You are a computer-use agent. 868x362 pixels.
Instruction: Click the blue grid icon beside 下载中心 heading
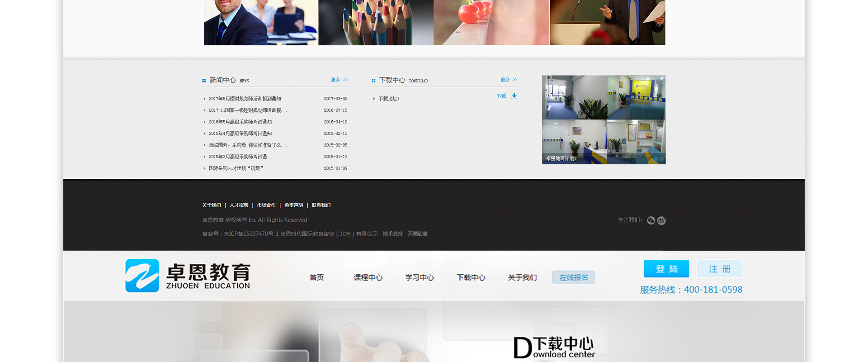tap(373, 81)
